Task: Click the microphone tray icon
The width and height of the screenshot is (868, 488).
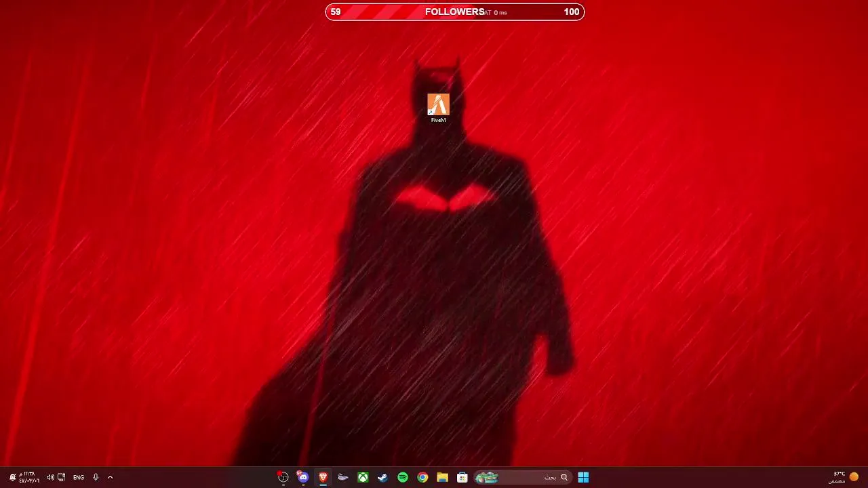Action: pyautogui.click(x=96, y=477)
